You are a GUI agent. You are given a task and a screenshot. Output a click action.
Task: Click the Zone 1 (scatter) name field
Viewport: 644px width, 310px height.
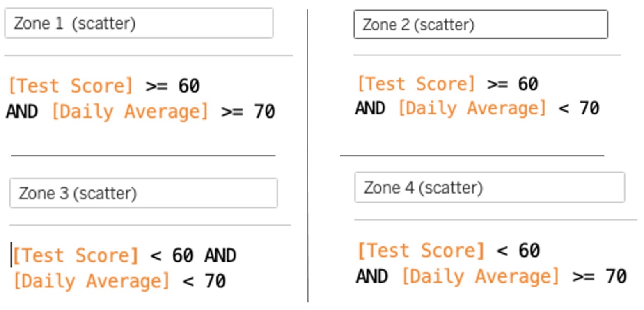point(139,23)
